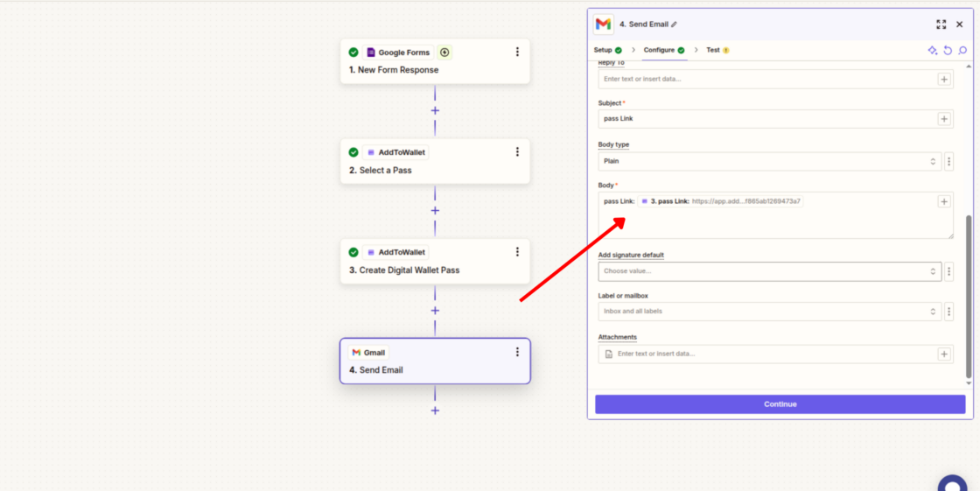The height and width of the screenshot is (491, 980).
Task: Click the Google Forms app icon in step 1
Action: tap(371, 53)
